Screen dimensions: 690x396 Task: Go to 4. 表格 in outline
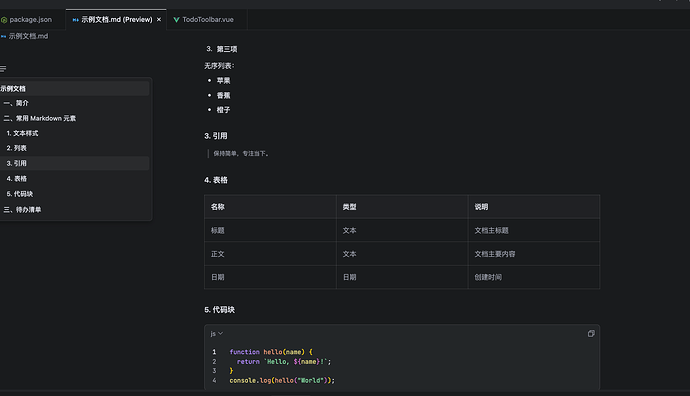pyautogui.click(x=74, y=179)
